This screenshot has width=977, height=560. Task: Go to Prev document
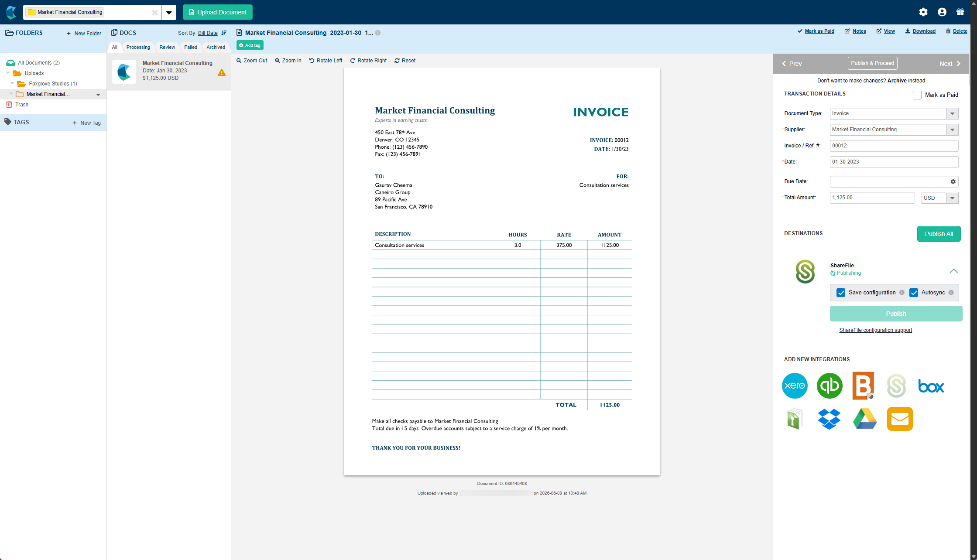[792, 64]
